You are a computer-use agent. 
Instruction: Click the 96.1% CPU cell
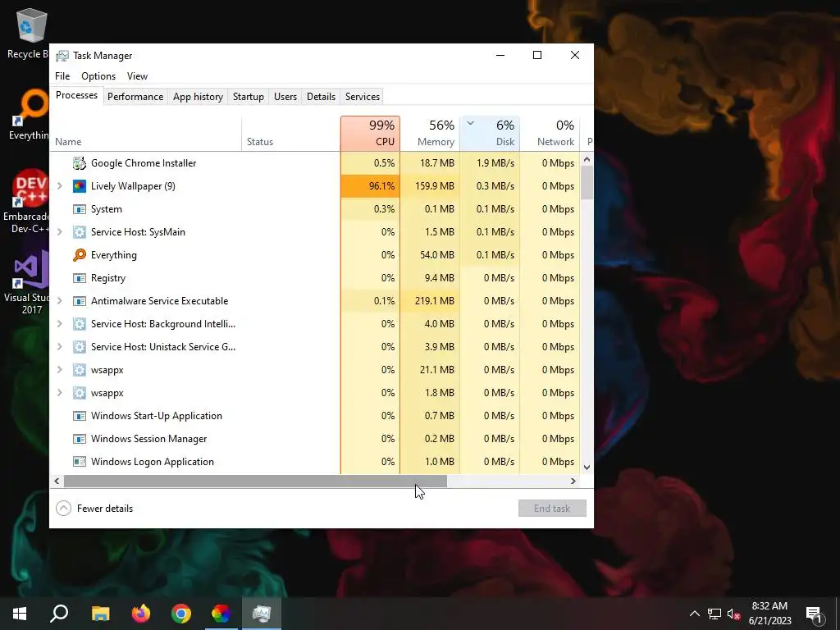pyautogui.click(x=370, y=186)
